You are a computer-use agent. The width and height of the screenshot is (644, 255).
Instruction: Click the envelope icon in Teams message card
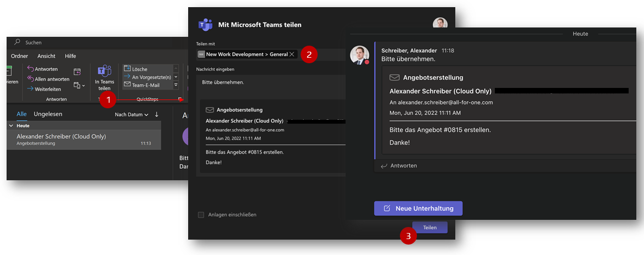[395, 77]
